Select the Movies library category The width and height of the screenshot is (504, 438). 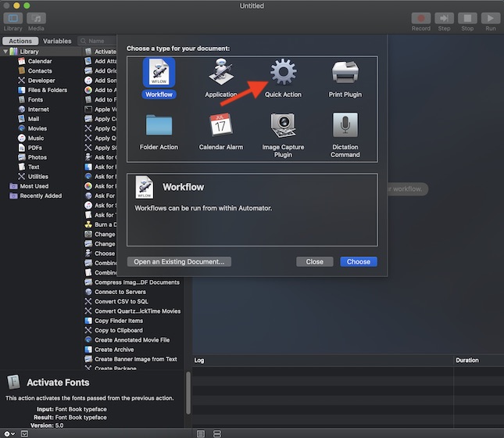(37, 128)
